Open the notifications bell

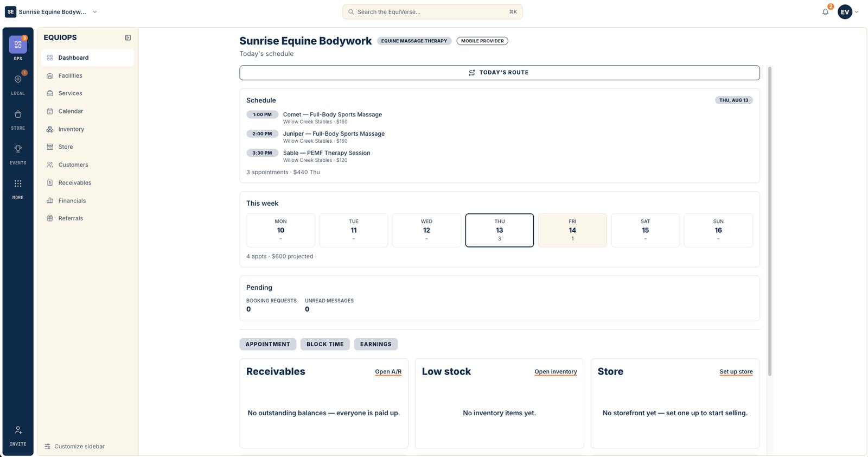tap(825, 12)
